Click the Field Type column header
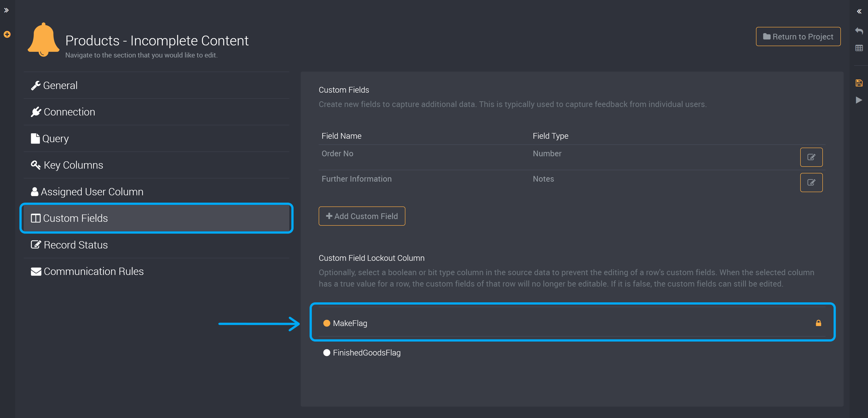868x418 pixels. (550, 136)
